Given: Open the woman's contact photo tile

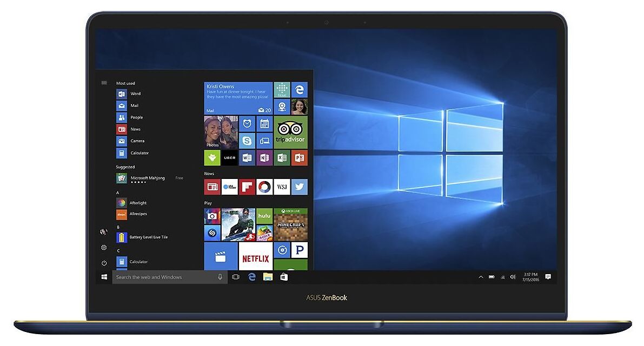Looking at the screenshot, I should (x=300, y=107).
